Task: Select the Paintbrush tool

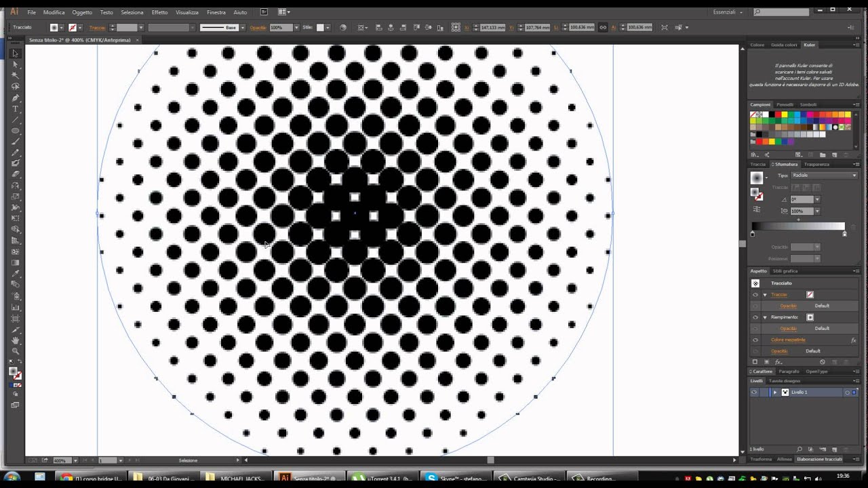Action: (16, 142)
